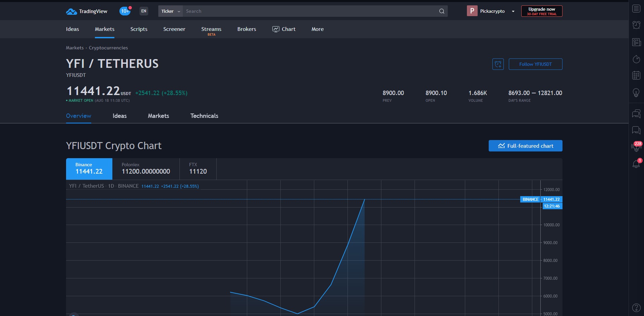Switch to the symbol Ideas tab
Viewport: 644px width, 316px height.
click(x=120, y=116)
